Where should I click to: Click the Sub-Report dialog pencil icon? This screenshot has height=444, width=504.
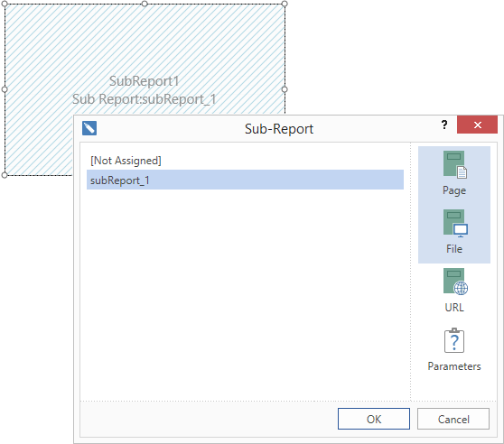pos(89,128)
